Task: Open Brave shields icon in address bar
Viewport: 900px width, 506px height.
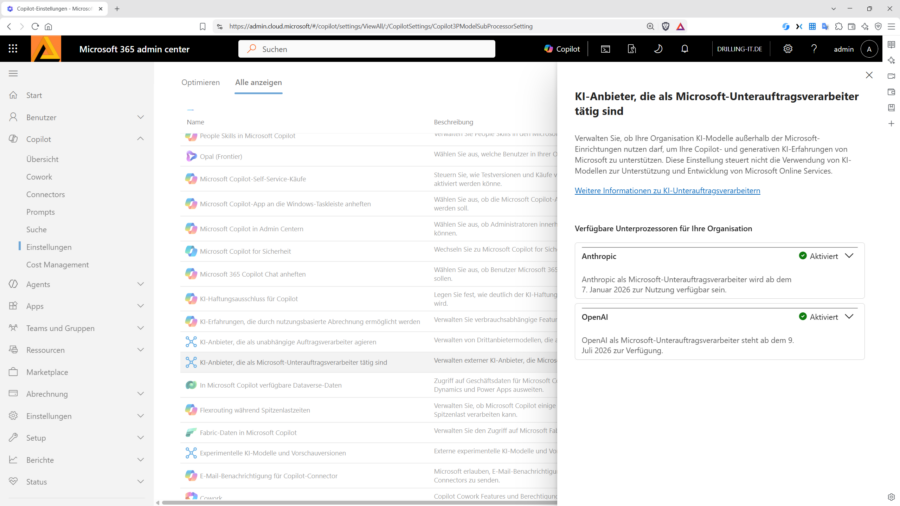Action: [x=665, y=26]
